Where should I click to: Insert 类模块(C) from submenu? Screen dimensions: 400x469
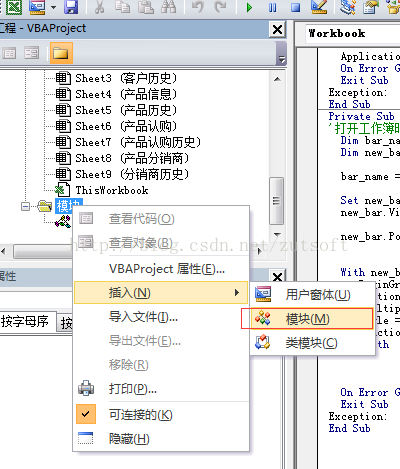point(313,343)
